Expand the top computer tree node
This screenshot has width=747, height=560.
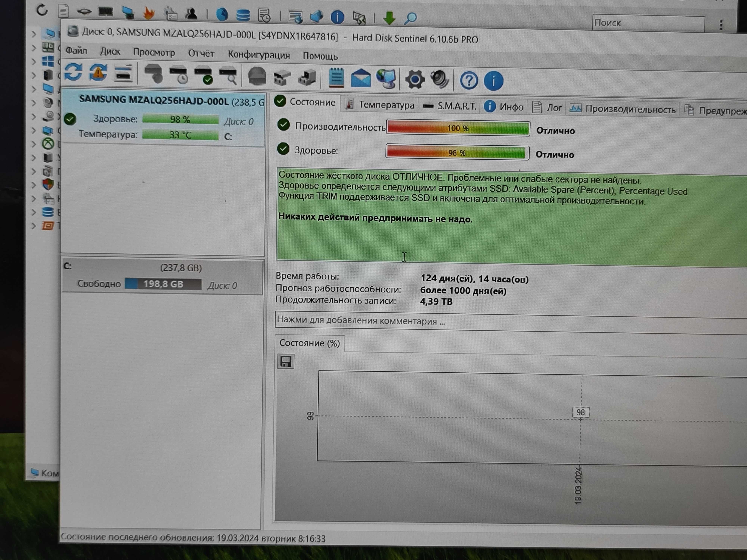click(34, 34)
